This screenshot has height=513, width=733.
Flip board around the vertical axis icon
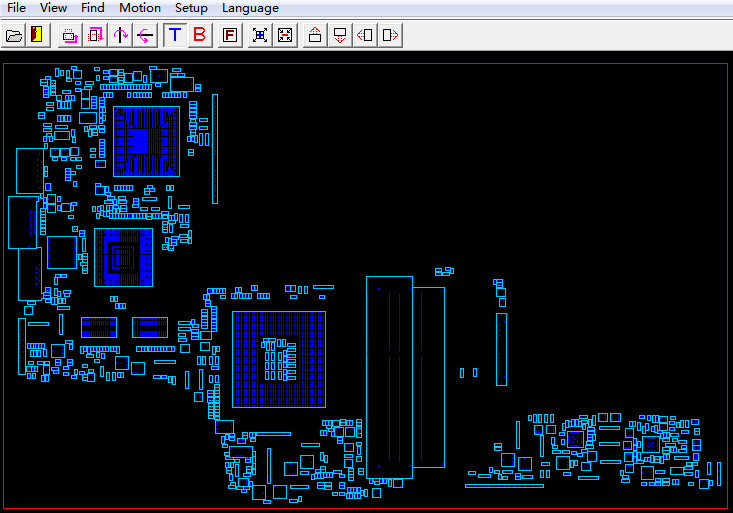pyautogui.click(x=120, y=35)
